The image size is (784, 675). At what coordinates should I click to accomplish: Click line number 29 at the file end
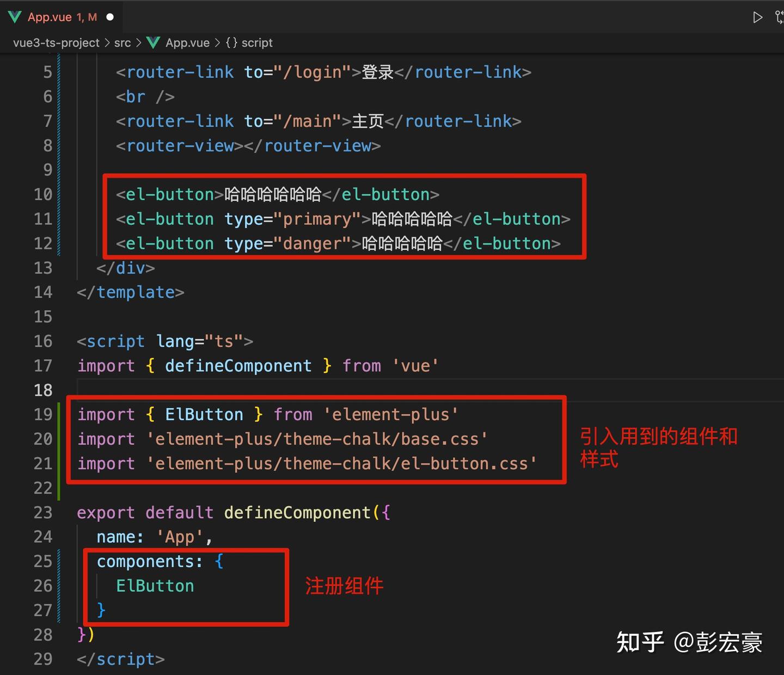point(43,659)
